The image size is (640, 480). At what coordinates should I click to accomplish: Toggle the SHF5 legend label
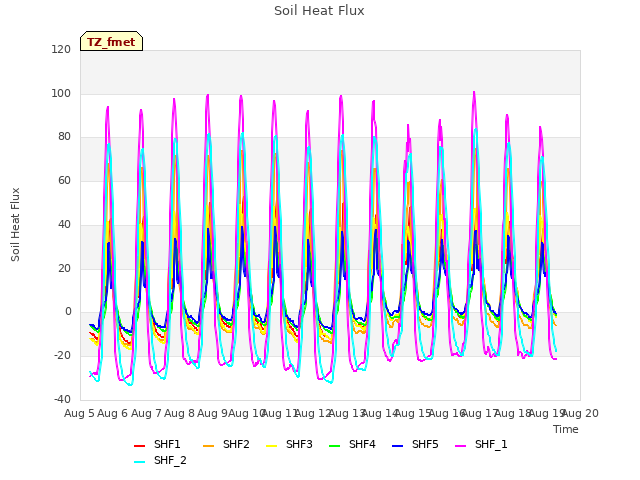click(x=425, y=444)
